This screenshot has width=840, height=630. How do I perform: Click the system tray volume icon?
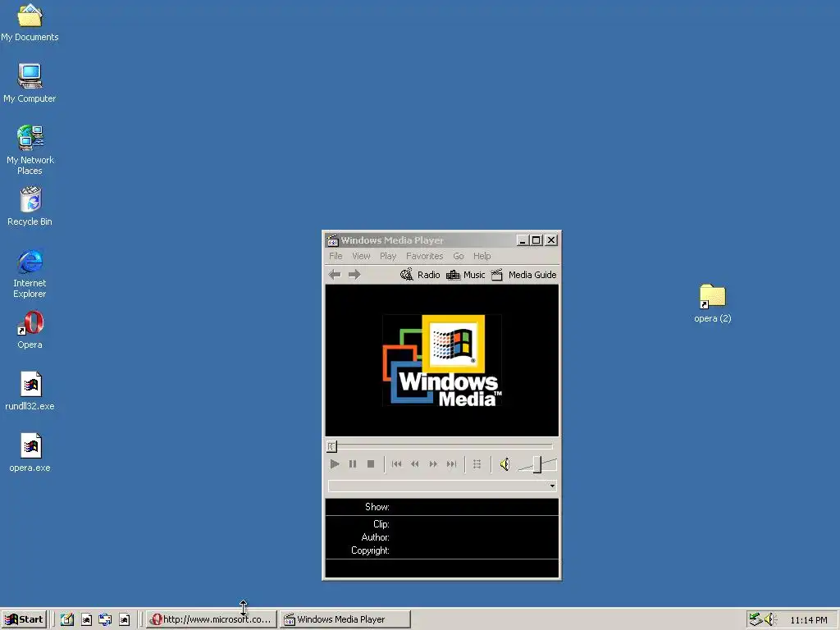click(770, 619)
